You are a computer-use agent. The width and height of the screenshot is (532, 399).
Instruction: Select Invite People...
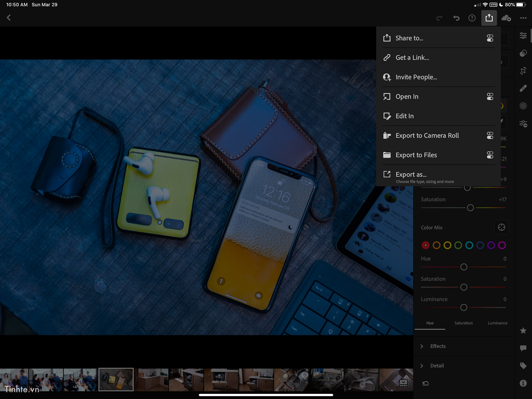[x=438, y=77]
